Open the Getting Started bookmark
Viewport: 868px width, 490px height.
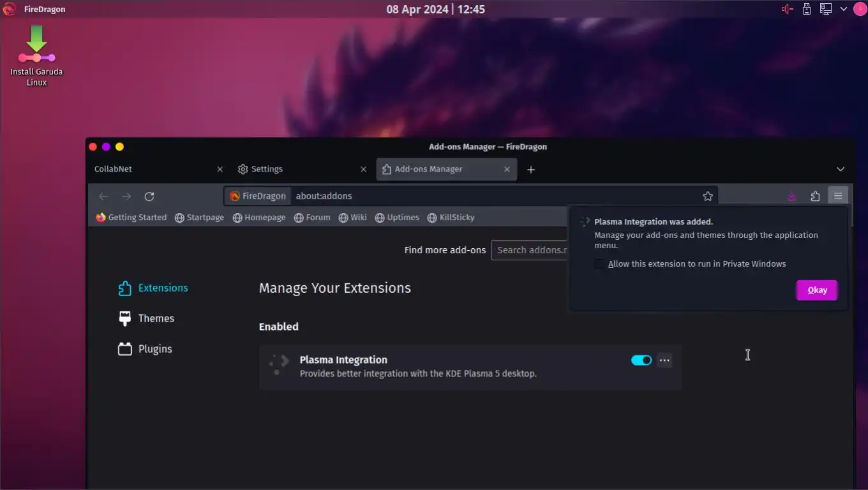(x=131, y=218)
